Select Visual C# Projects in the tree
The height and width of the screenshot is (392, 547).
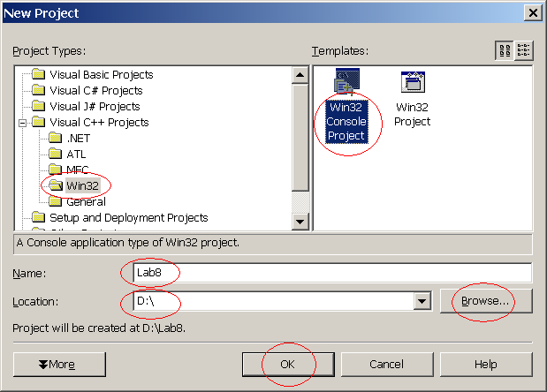(96, 91)
